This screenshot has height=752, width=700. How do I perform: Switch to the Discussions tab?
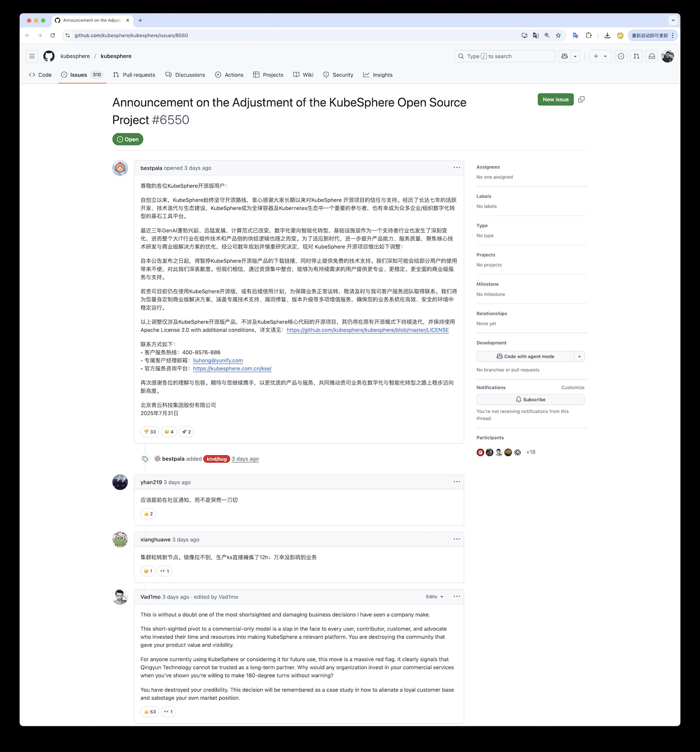coord(185,75)
